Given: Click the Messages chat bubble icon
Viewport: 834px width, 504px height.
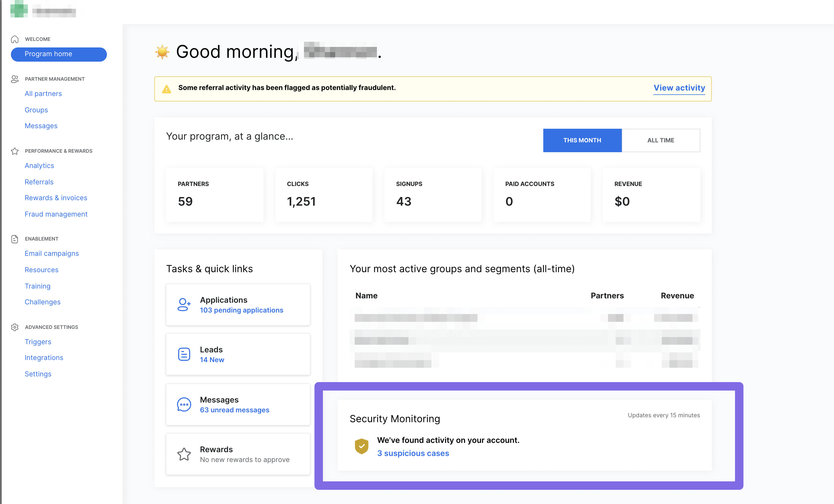Looking at the screenshot, I should [x=184, y=404].
